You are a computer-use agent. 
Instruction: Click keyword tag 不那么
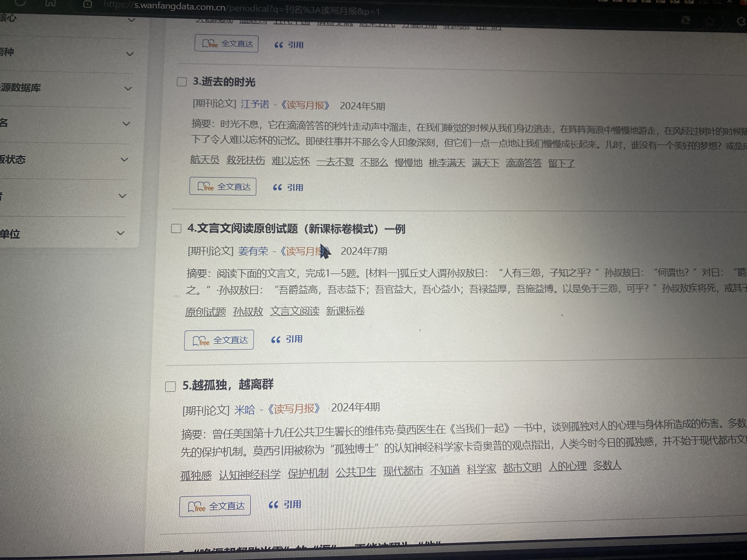point(374,162)
